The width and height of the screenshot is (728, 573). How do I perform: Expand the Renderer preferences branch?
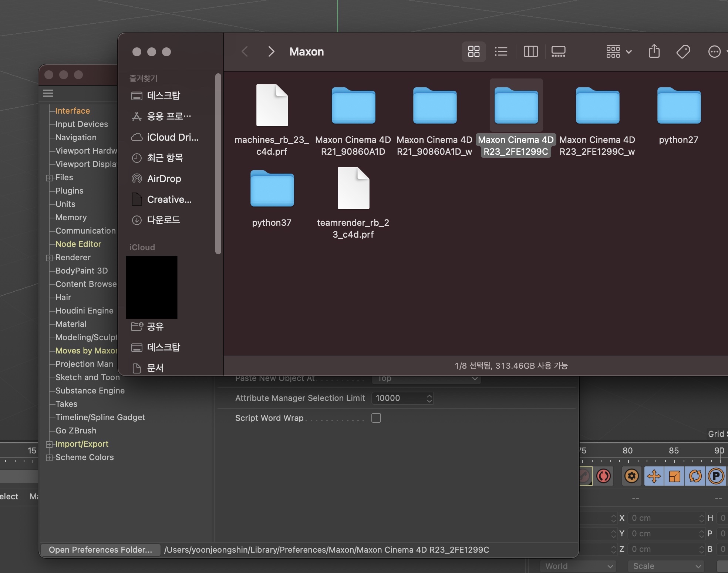point(49,258)
